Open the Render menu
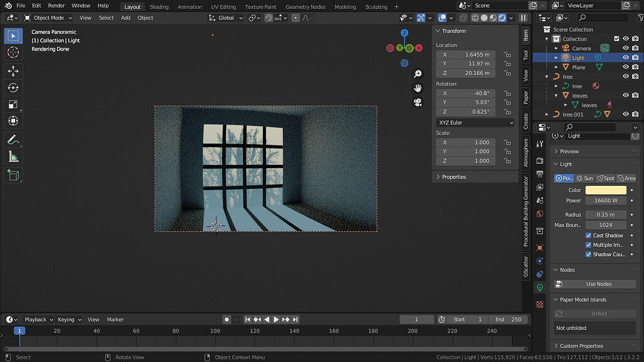 [56, 6]
